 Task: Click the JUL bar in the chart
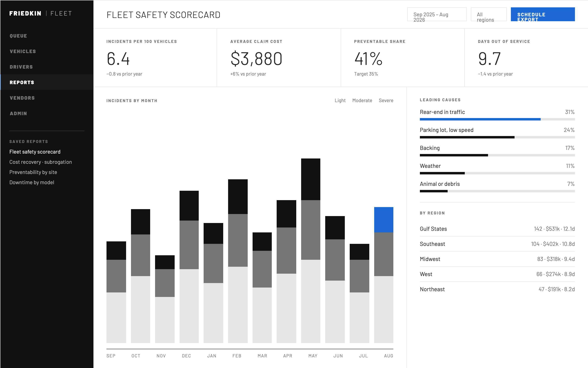coord(359,293)
